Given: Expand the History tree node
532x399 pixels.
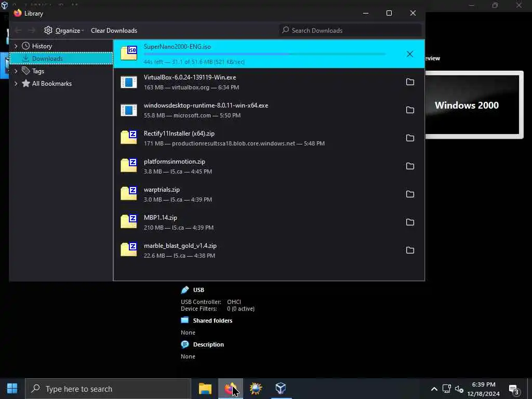Looking at the screenshot, I should (x=16, y=46).
